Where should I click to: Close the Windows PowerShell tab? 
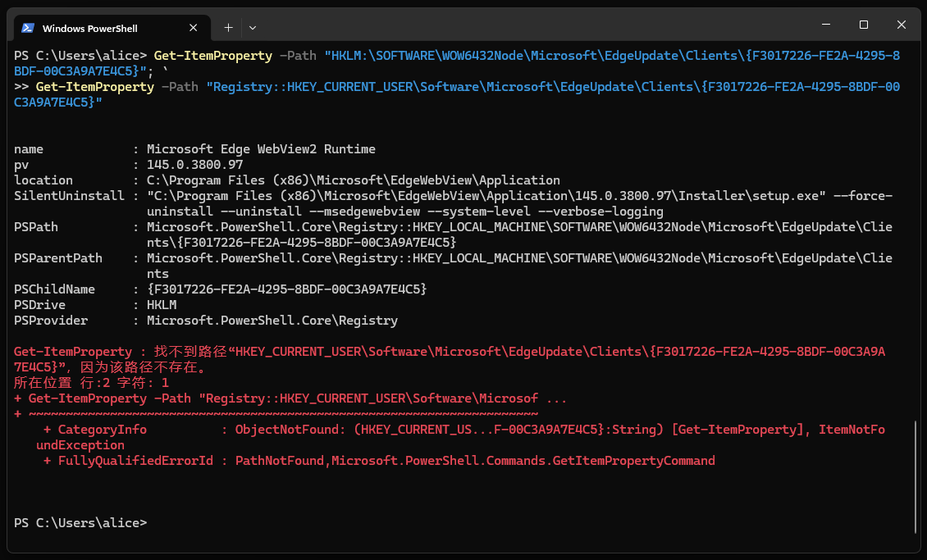click(x=194, y=28)
